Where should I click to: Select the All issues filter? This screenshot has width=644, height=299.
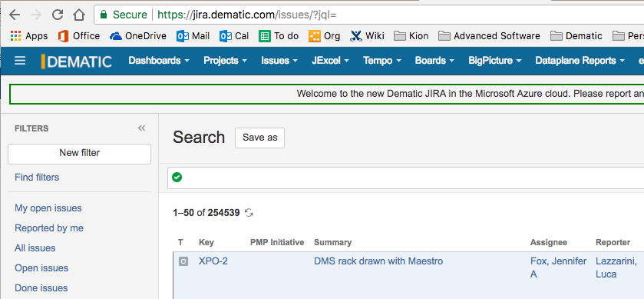pyautogui.click(x=35, y=248)
